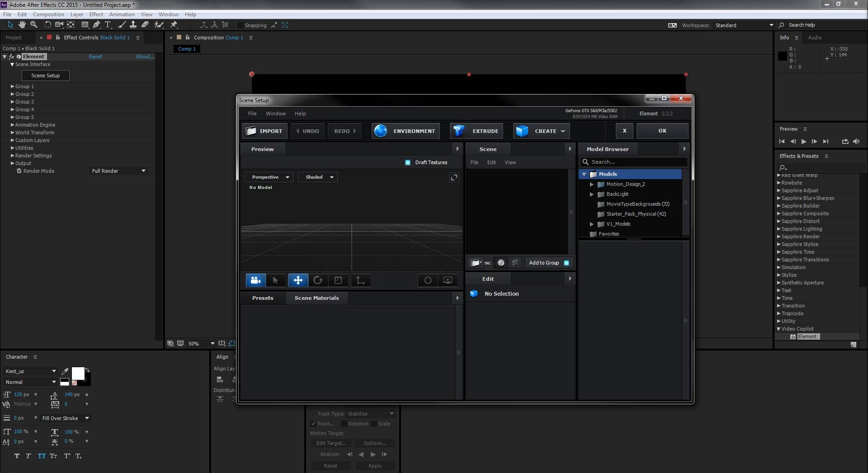Toggle Add to Group checkbox
This screenshot has width=868, height=473.
(566, 263)
